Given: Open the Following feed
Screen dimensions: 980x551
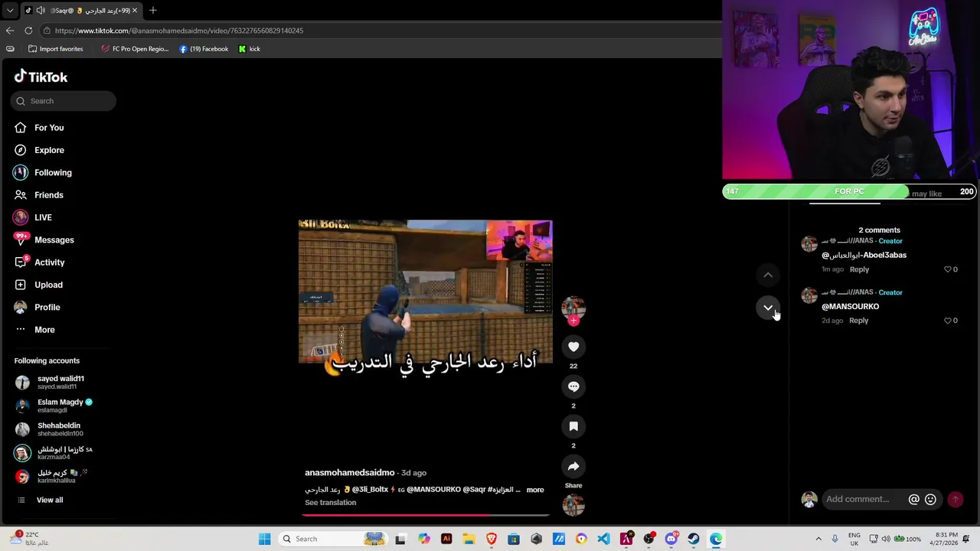Looking at the screenshot, I should tap(53, 172).
